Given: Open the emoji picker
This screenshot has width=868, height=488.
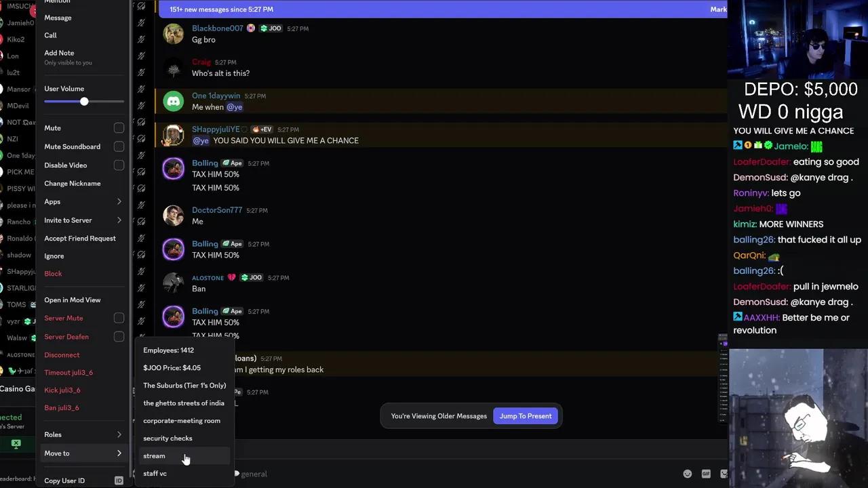Looking at the screenshot, I should (688, 474).
